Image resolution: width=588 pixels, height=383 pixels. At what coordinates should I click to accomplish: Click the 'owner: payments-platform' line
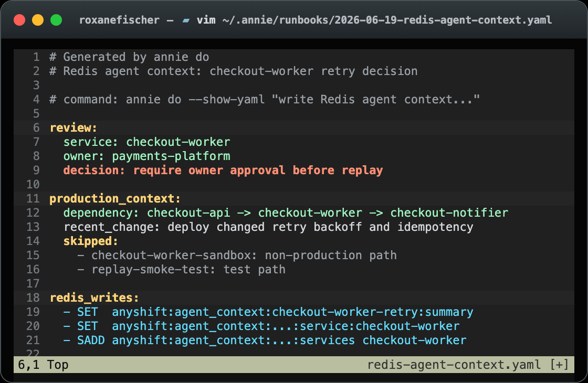click(x=146, y=156)
